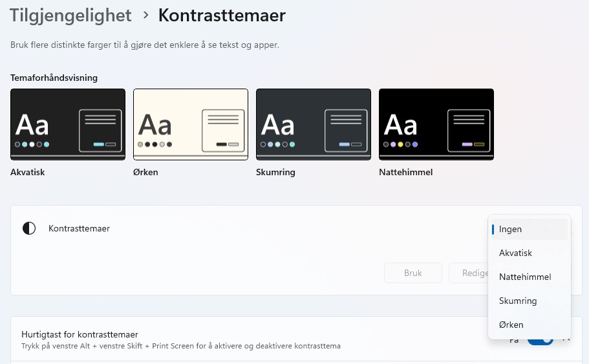
Task: Click the Skumring theme preview thumbnail
Action: coord(314,124)
